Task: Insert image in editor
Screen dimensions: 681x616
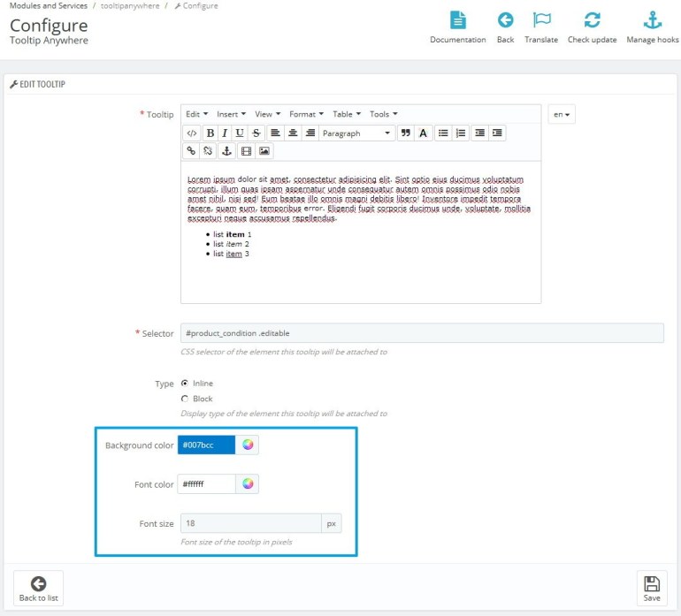Action: click(264, 151)
